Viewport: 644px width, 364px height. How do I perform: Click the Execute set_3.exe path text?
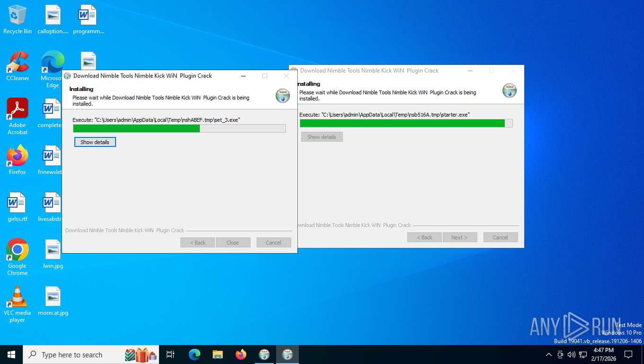pos(156,120)
